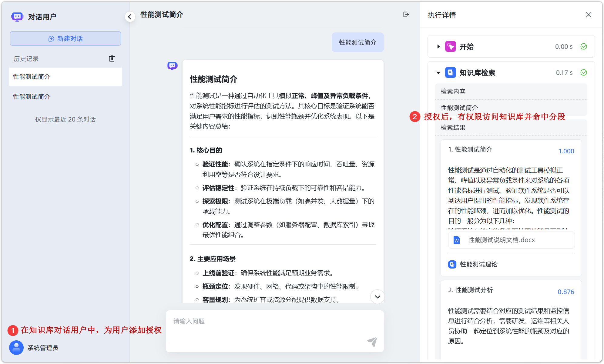
Task: Click the paper plane send icon
Action: click(x=372, y=342)
